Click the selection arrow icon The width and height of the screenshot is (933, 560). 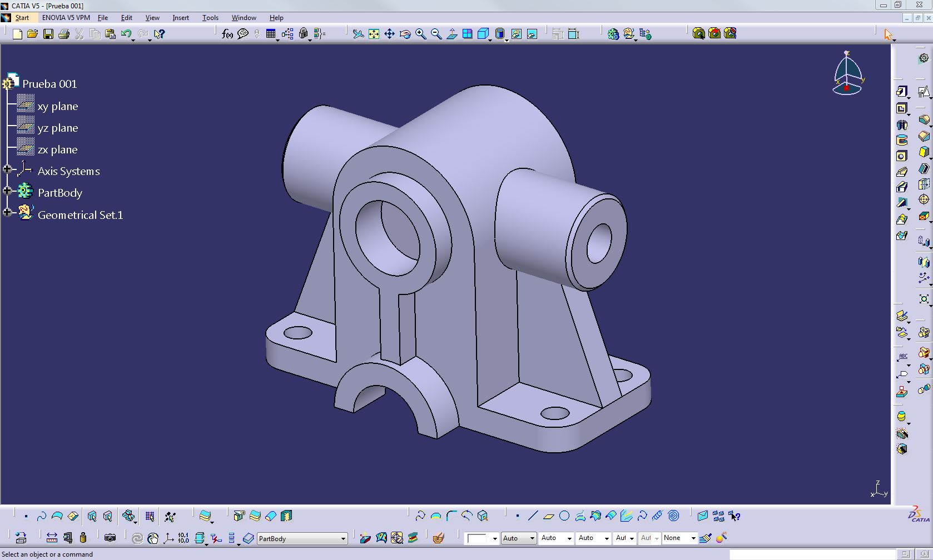888,34
